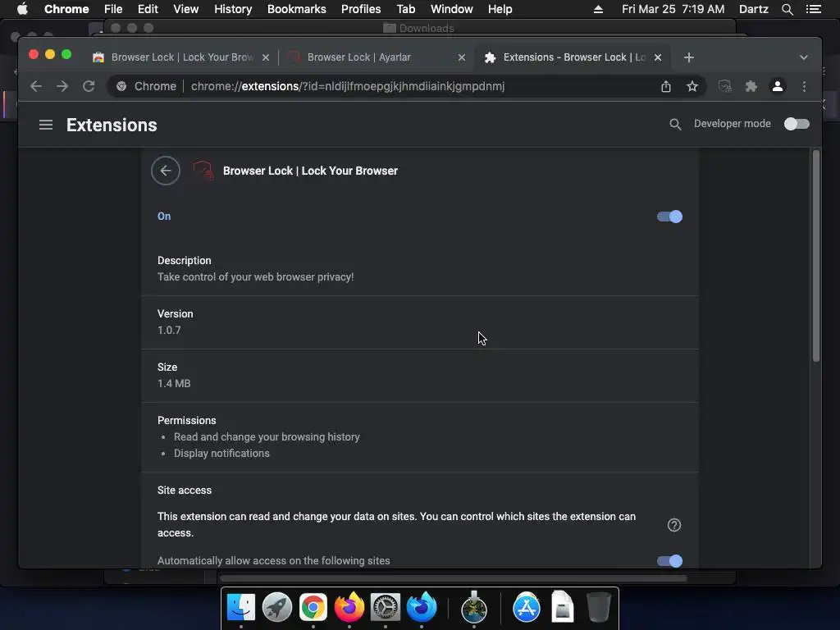
Task: Click browser Back navigation arrow
Action: pos(36,86)
